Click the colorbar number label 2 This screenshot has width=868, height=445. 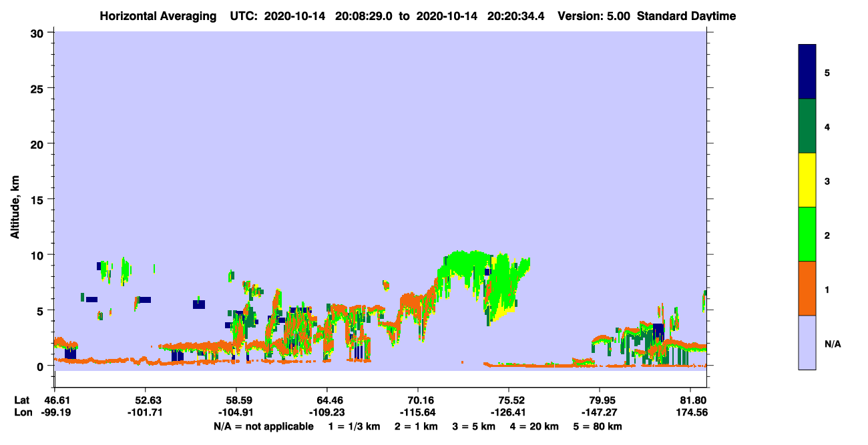coord(827,235)
